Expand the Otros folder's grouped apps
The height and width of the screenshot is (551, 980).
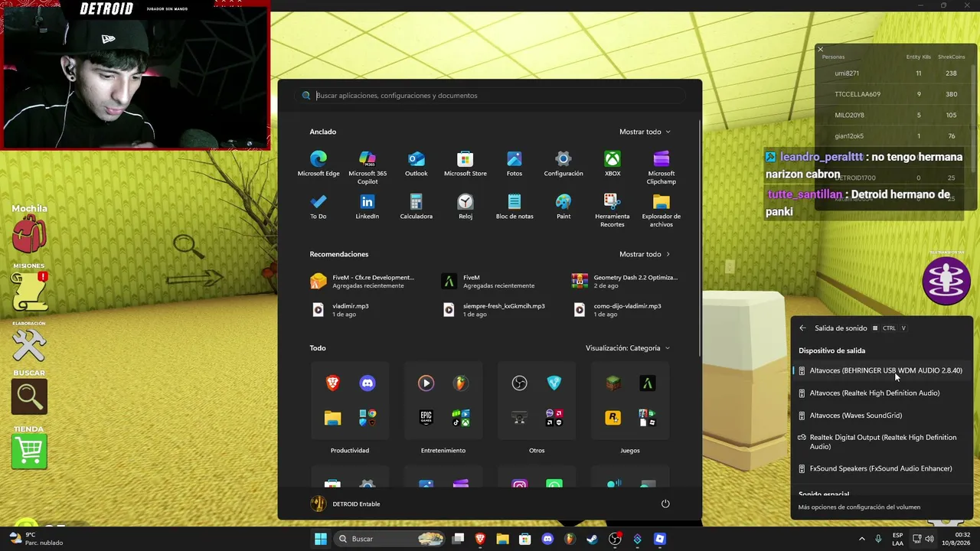point(554,418)
